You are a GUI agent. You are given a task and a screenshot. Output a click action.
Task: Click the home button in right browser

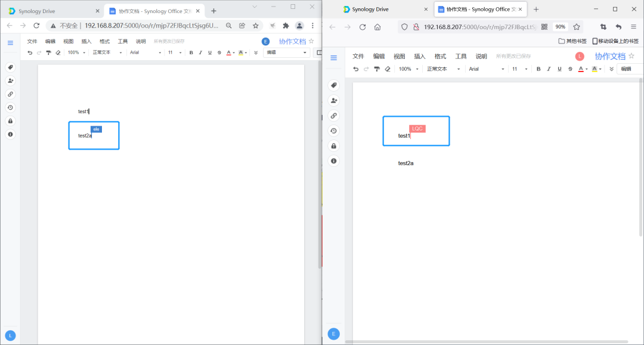[x=377, y=27]
